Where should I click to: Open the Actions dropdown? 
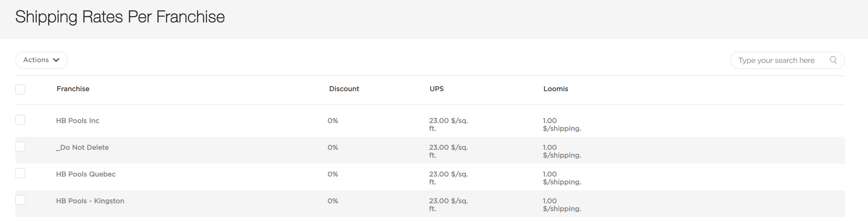point(41,60)
